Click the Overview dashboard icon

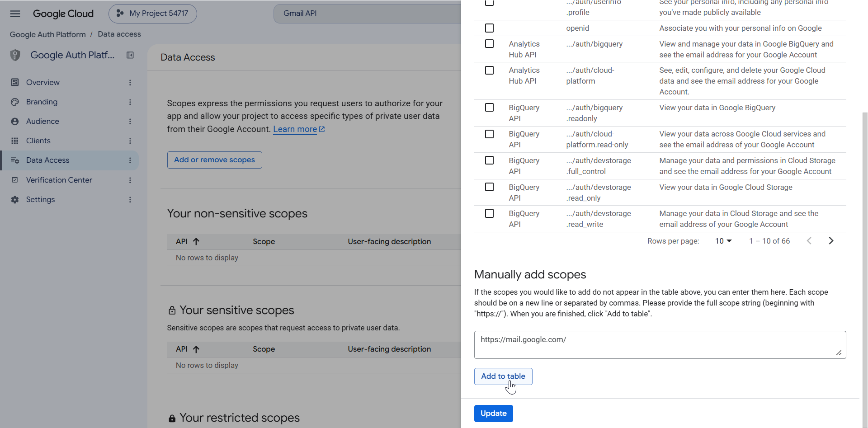pyautogui.click(x=15, y=82)
